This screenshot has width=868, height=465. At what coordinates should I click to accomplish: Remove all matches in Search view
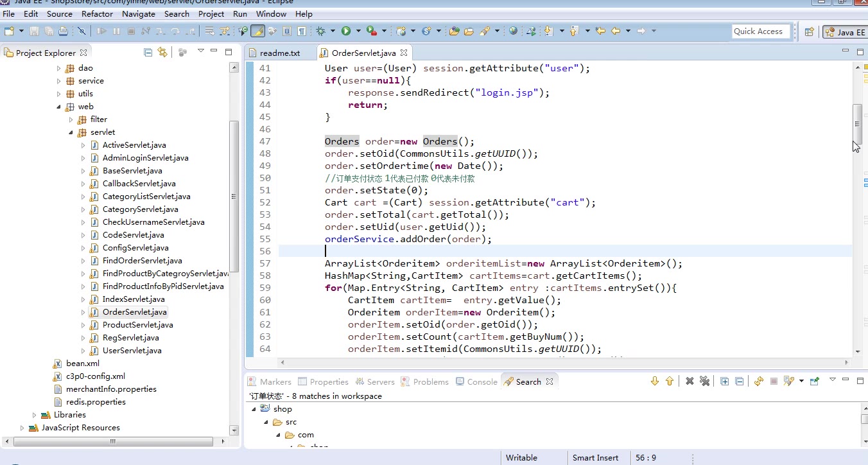tap(704, 382)
